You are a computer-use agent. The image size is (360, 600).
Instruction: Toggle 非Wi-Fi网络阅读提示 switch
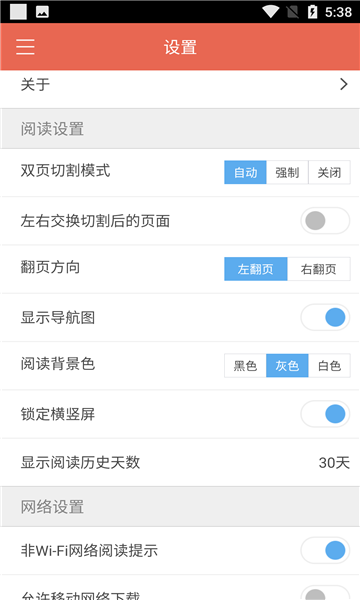point(325,550)
